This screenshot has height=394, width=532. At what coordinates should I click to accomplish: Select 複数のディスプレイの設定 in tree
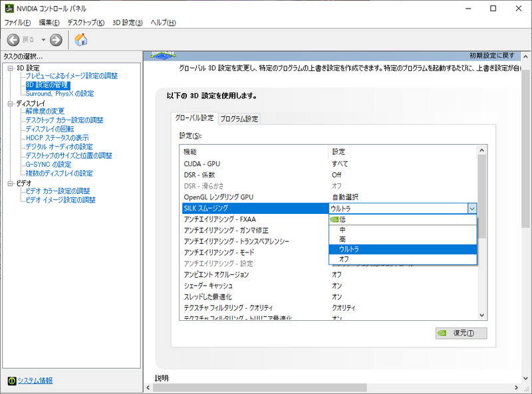59,173
